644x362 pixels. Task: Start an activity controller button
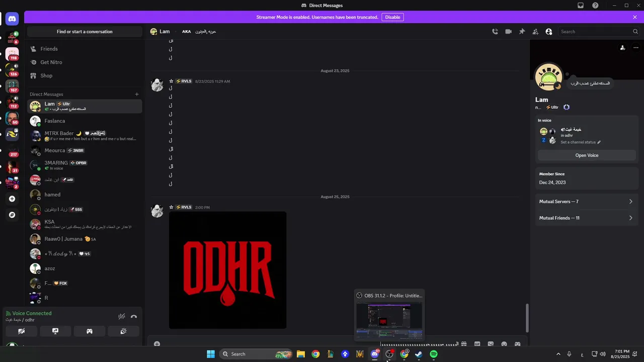90,331
